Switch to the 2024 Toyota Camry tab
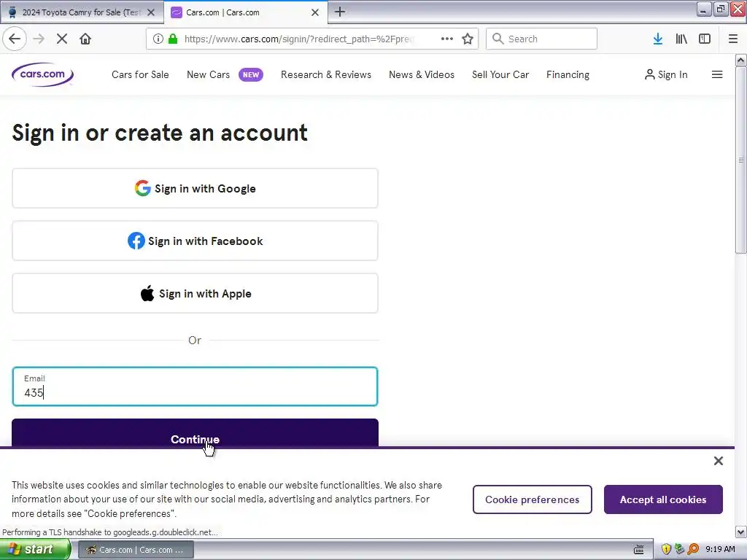The width and height of the screenshot is (747, 560). pyautogui.click(x=82, y=12)
